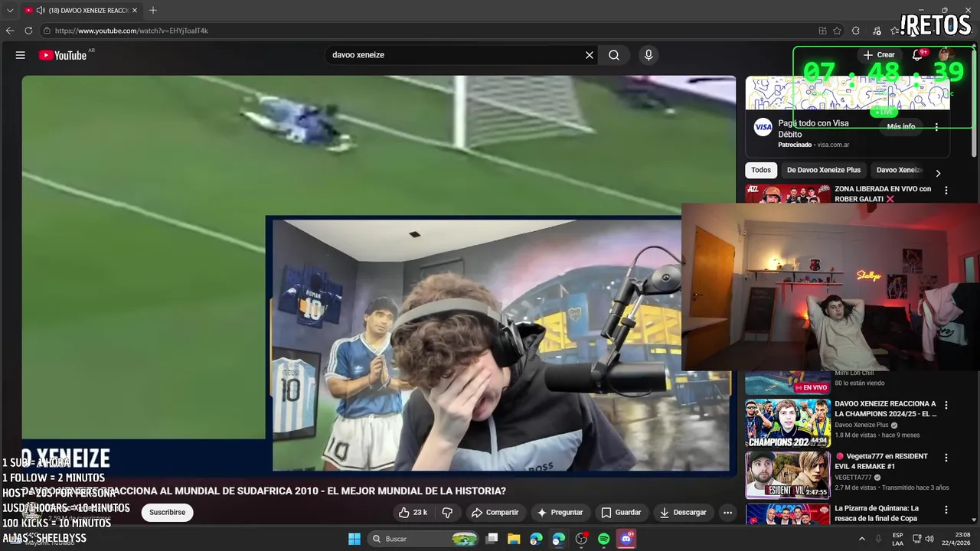The width and height of the screenshot is (980, 551).
Task: Mute the tab via its speaker icon
Action: click(x=40, y=11)
